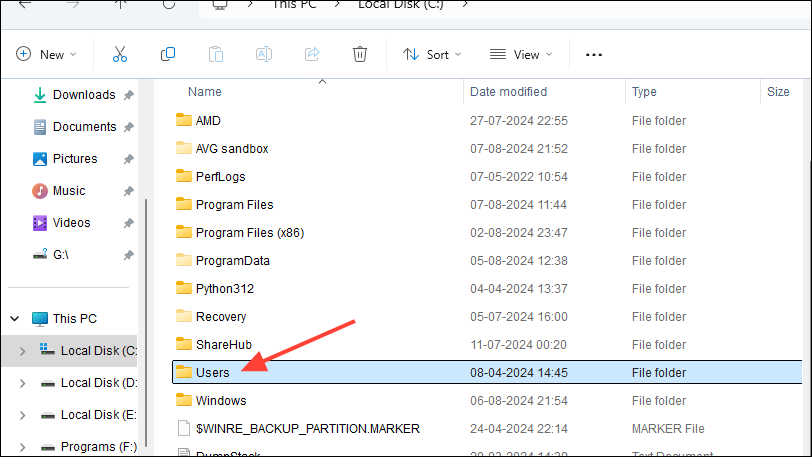Open the See more ellipsis menu

593,55
